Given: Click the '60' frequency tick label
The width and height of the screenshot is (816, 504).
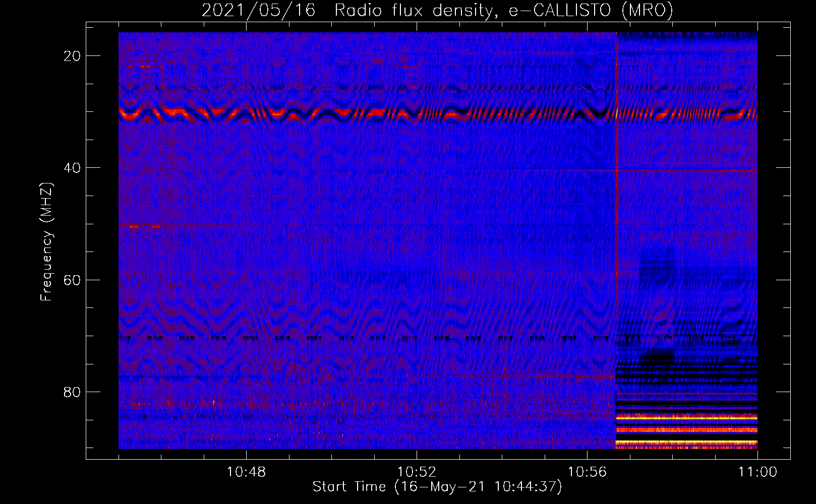Looking at the screenshot, I should coord(72,280).
